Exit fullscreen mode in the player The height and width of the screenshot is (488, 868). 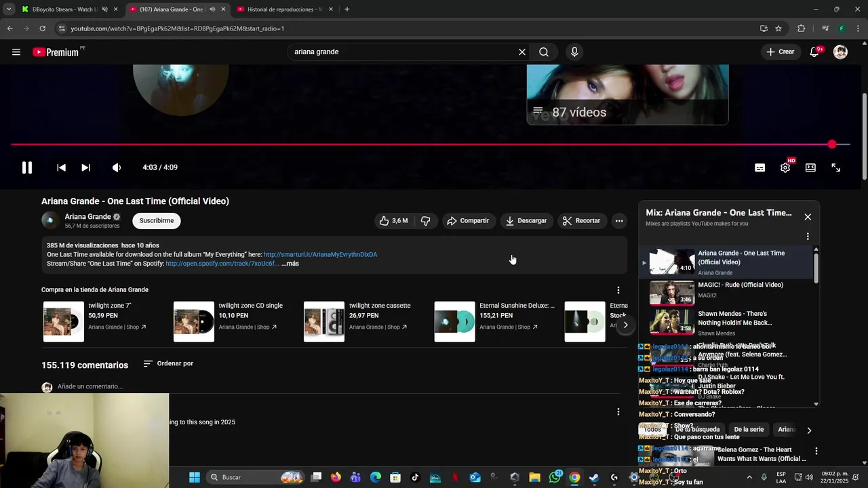coord(835,167)
